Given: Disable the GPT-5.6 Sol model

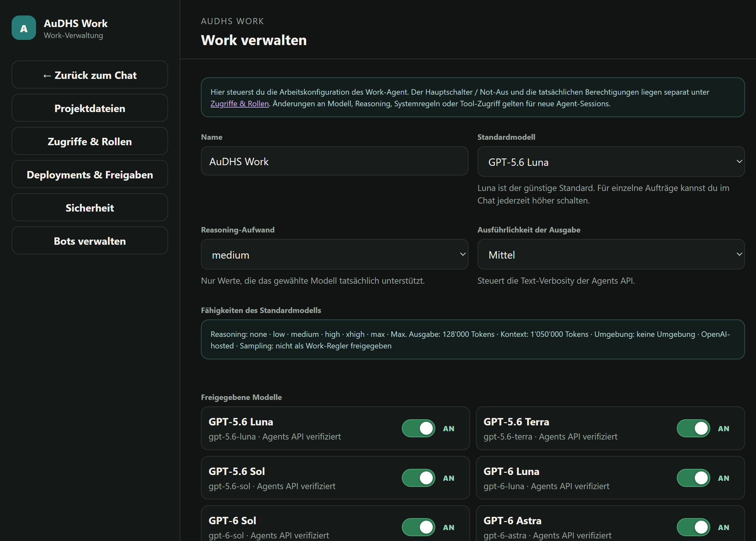Looking at the screenshot, I should click(x=418, y=478).
